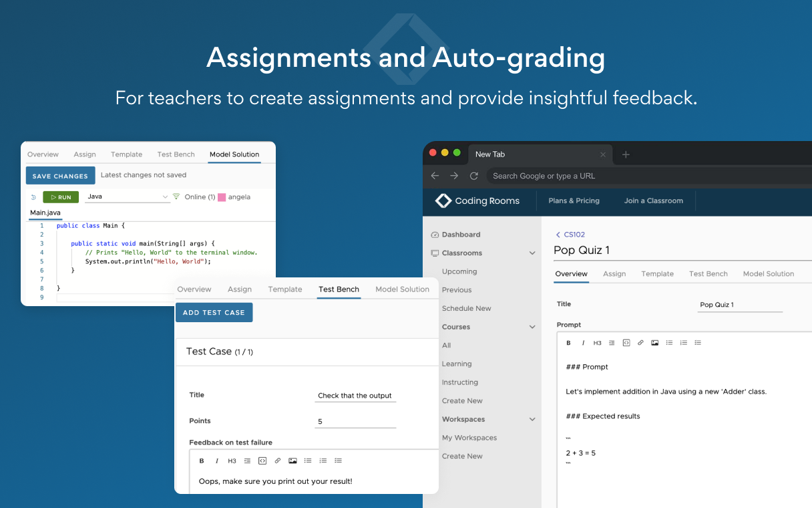Select the Main.java file tab

(45, 213)
